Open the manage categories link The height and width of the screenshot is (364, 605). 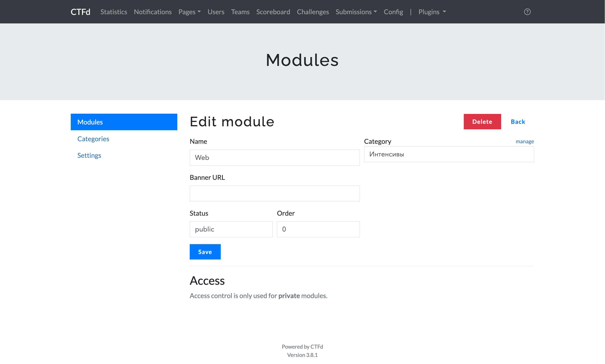[525, 141]
